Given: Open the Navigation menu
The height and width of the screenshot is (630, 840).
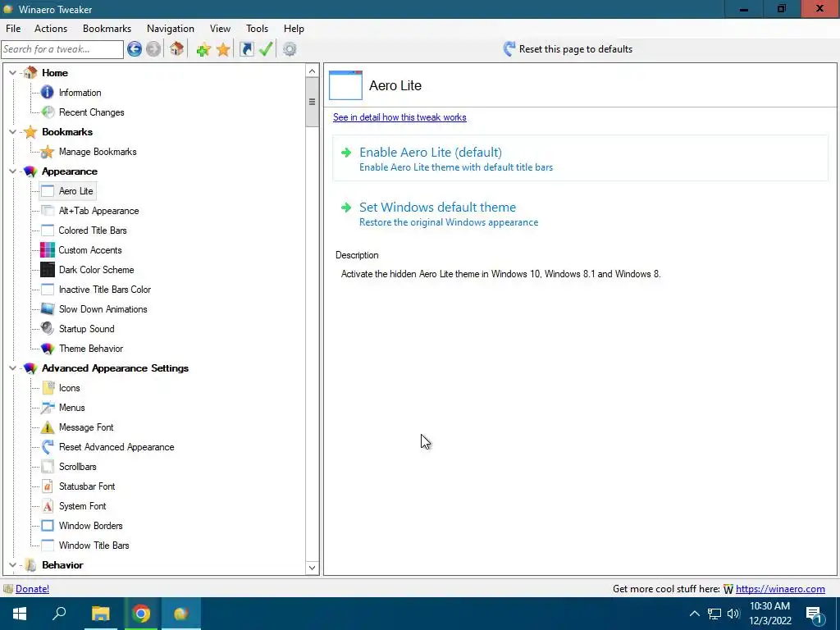Looking at the screenshot, I should pyautogui.click(x=171, y=29).
